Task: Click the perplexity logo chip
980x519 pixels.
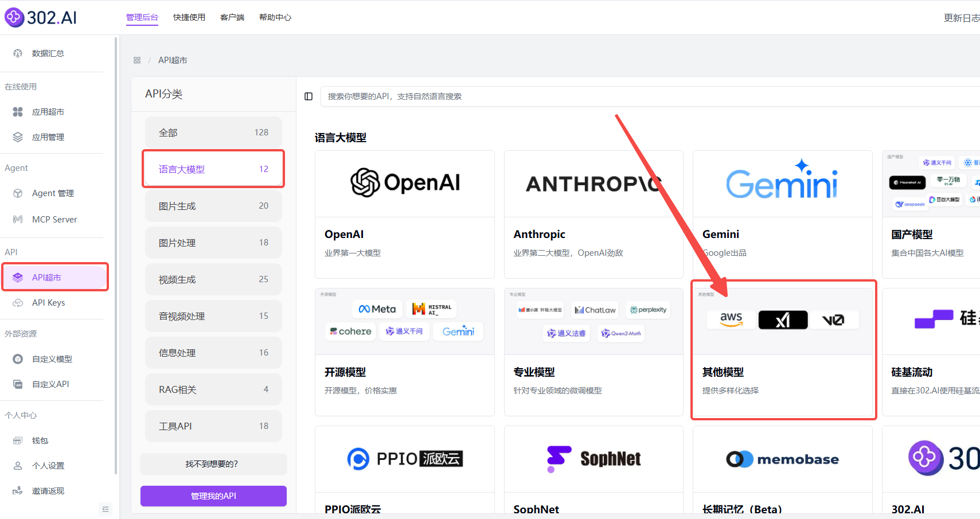Action: (648, 310)
